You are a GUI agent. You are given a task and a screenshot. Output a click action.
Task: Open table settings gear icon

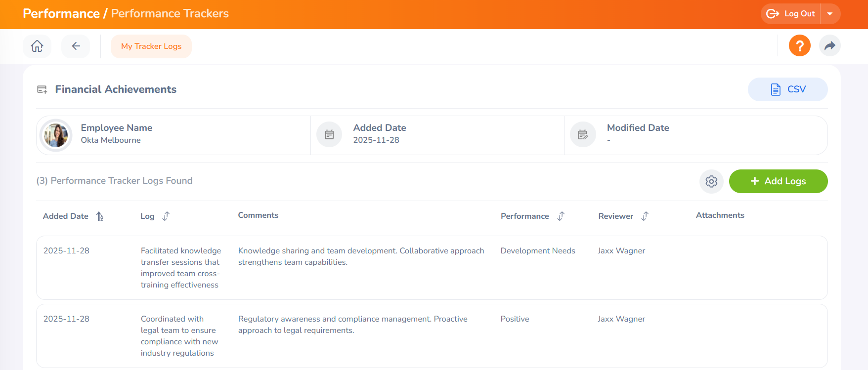click(711, 181)
